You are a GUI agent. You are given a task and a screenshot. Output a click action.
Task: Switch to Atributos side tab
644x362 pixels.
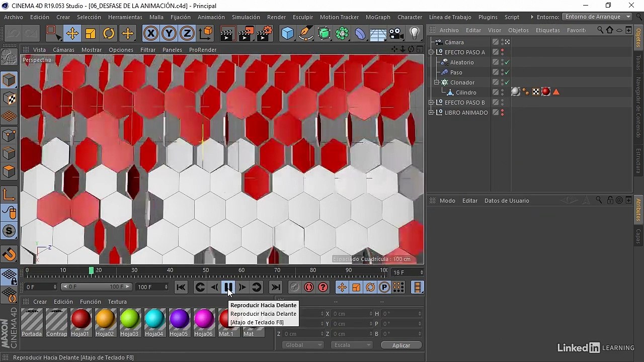click(638, 209)
